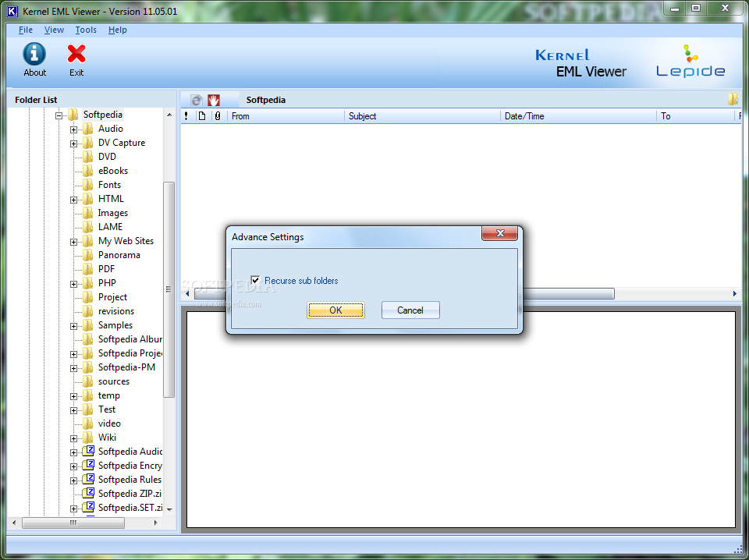Collapse the Softpedia tree node
The width and height of the screenshot is (749, 560).
[59, 115]
